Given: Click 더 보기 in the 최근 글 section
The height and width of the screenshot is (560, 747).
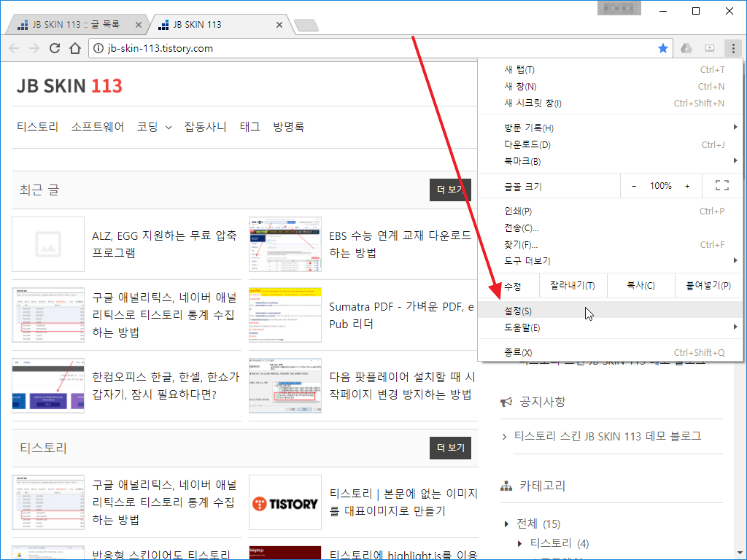Looking at the screenshot, I should coord(450,190).
